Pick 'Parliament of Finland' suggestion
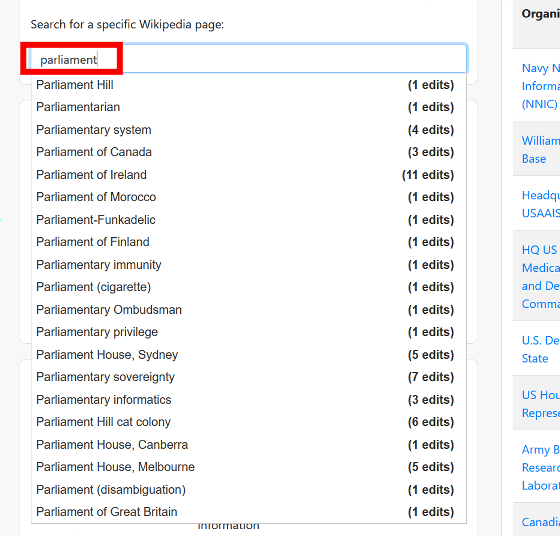 click(249, 242)
